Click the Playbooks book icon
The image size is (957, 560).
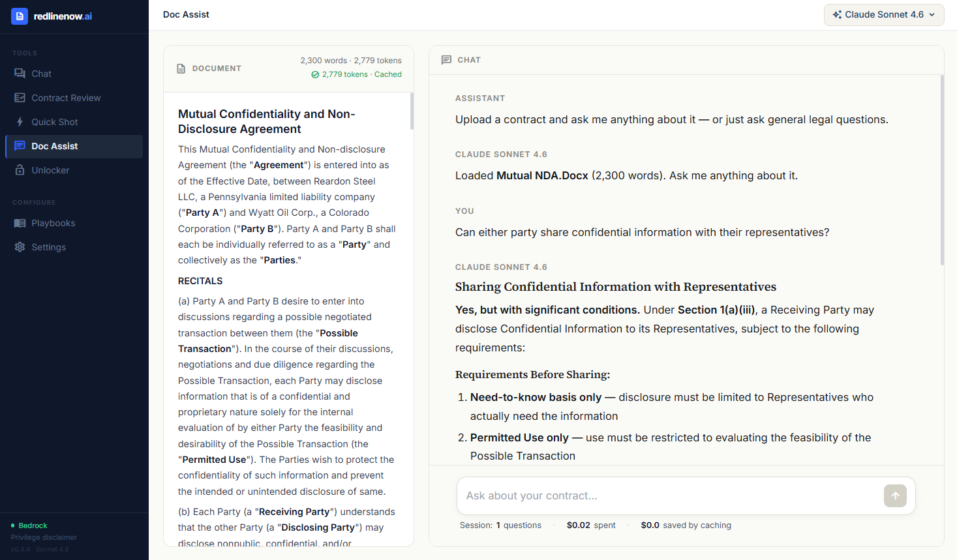point(20,223)
